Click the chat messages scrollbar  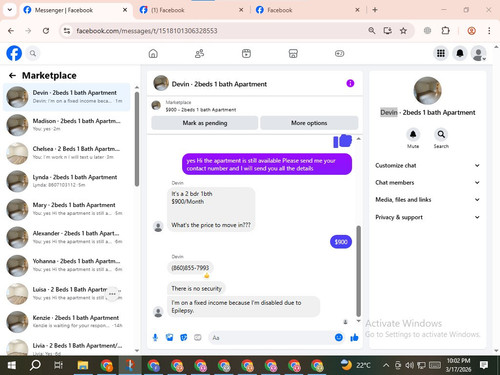[358, 271]
